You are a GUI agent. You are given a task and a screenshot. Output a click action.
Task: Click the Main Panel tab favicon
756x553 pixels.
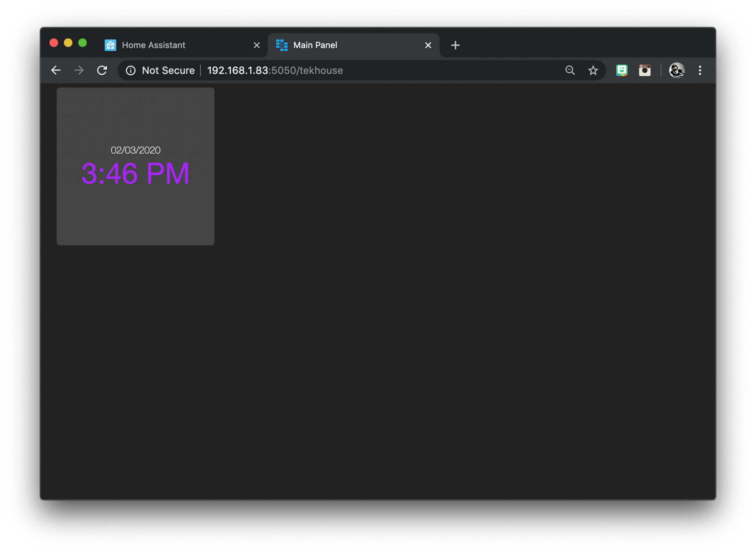click(281, 45)
